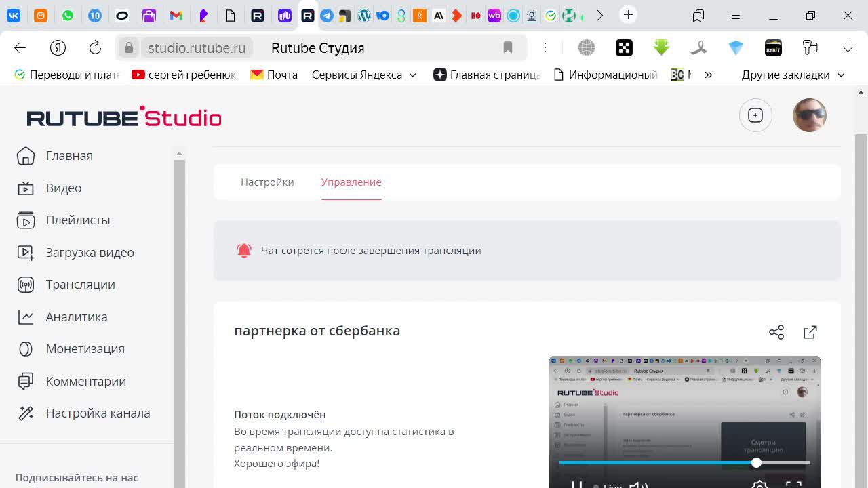This screenshot has width=868, height=488.
Task: Open the Bybit extension
Action: [x=773, y=47]
